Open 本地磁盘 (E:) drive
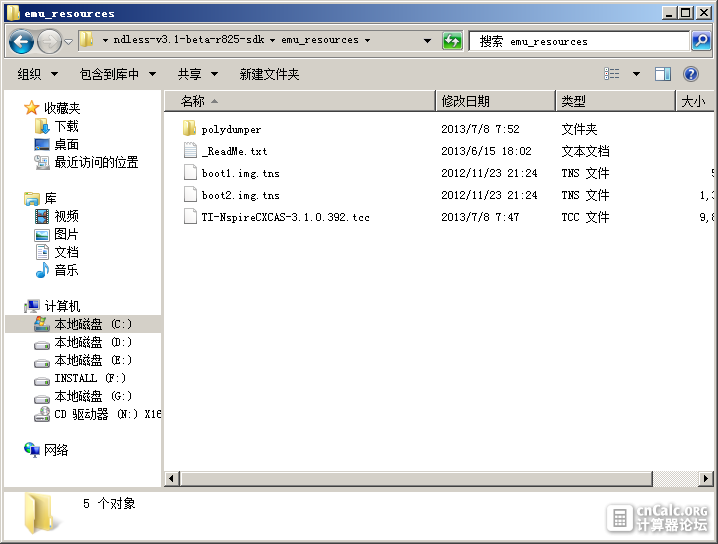 tap(93, 360)
